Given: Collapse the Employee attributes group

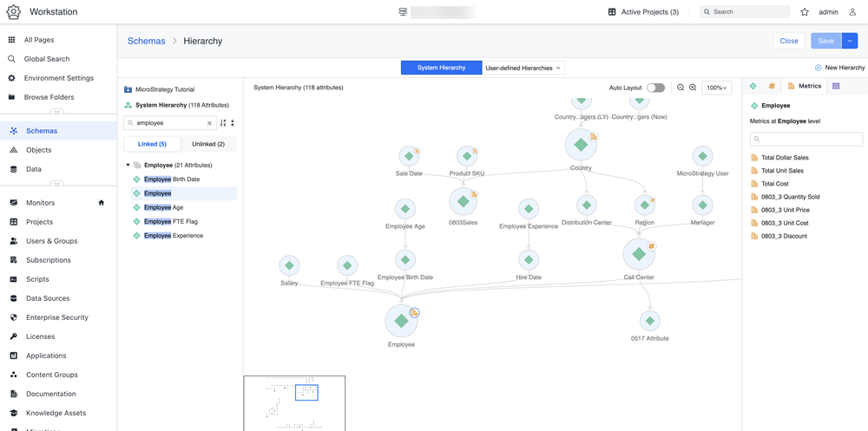Looking at the screenshot, I should (x=128, y=165).
